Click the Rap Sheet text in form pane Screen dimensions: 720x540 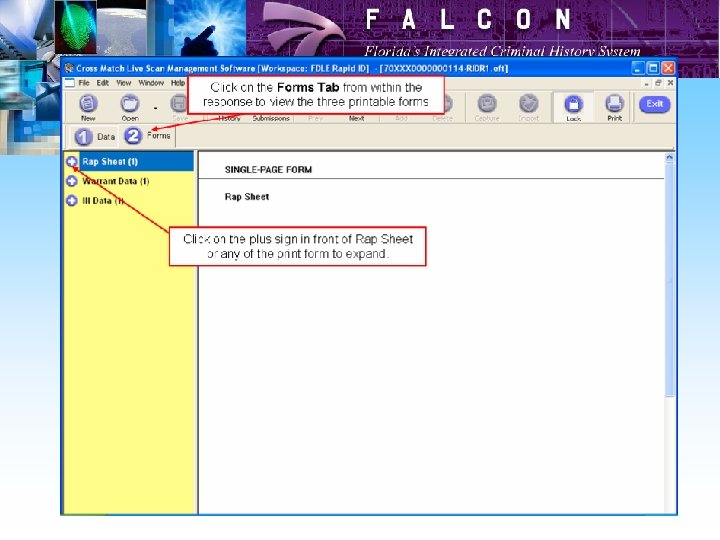click(247, 197)
